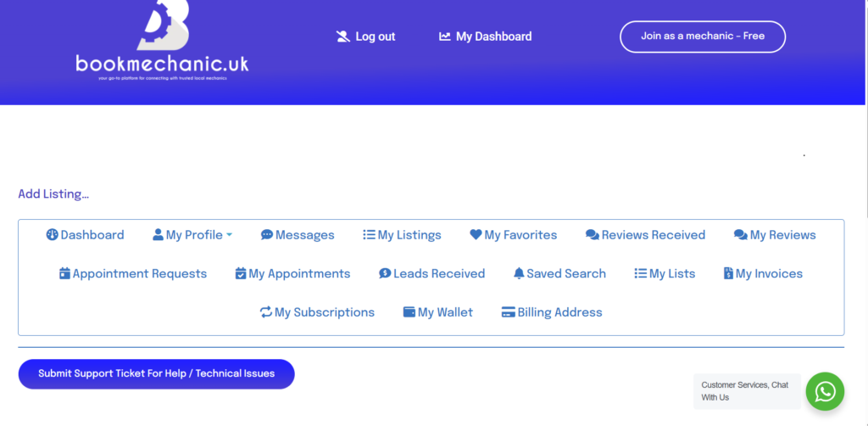Open the Dashboard menu item
Screen dimensions: 868x426
pos(85,235)
